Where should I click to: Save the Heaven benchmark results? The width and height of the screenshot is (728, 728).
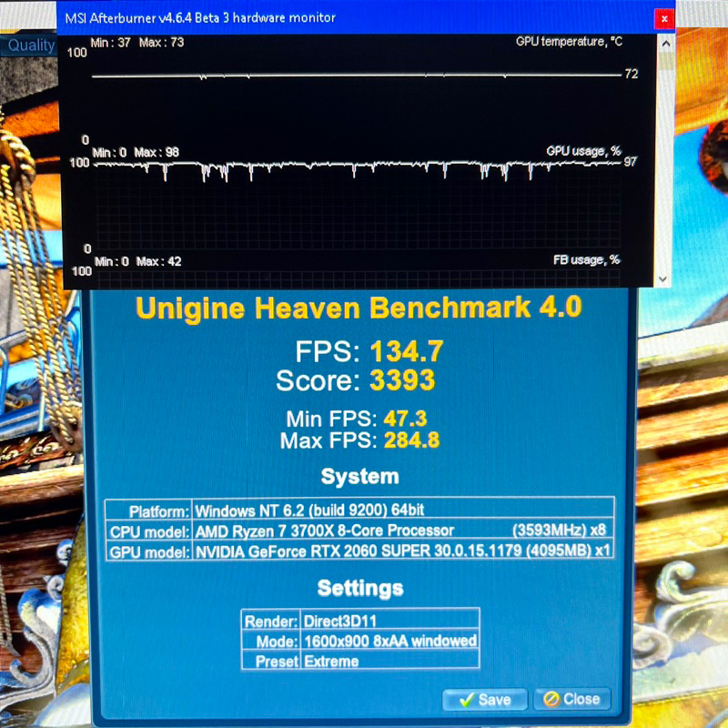pyautogui.click(x=485, y=700)
